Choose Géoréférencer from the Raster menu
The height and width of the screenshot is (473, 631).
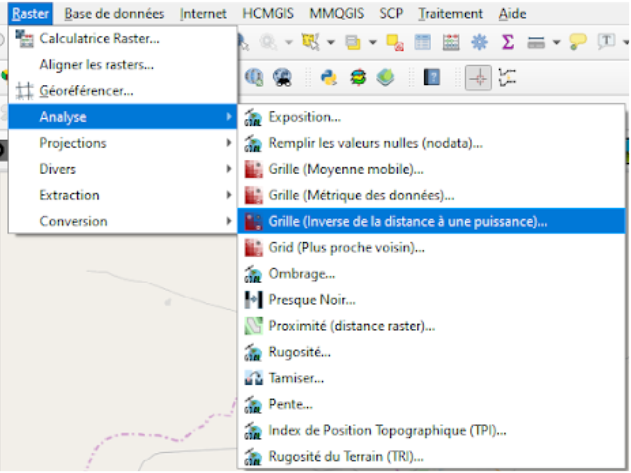tap(86, 91)
